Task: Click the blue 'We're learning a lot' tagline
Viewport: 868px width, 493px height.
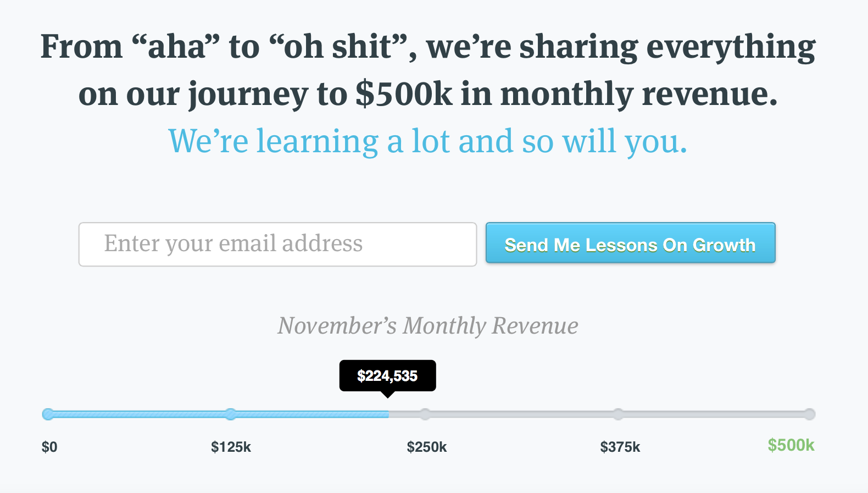Action: [x=428, y=141]
